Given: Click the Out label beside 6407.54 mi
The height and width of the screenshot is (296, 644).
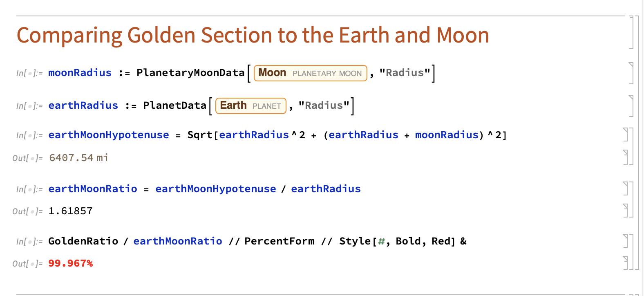Looking at the screenshot, I should click(x=27, y=158).
